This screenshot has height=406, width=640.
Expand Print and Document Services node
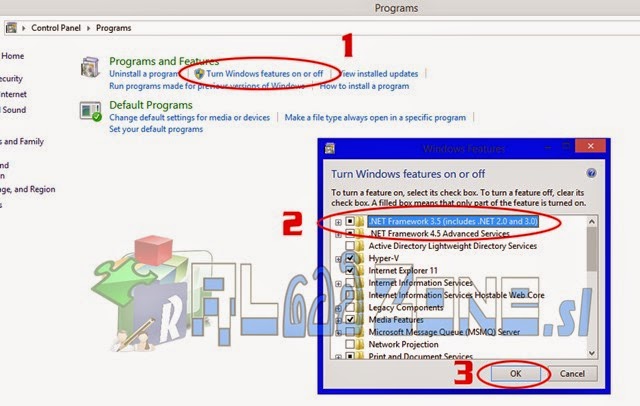pyautogui.click(x=338, y=357)
